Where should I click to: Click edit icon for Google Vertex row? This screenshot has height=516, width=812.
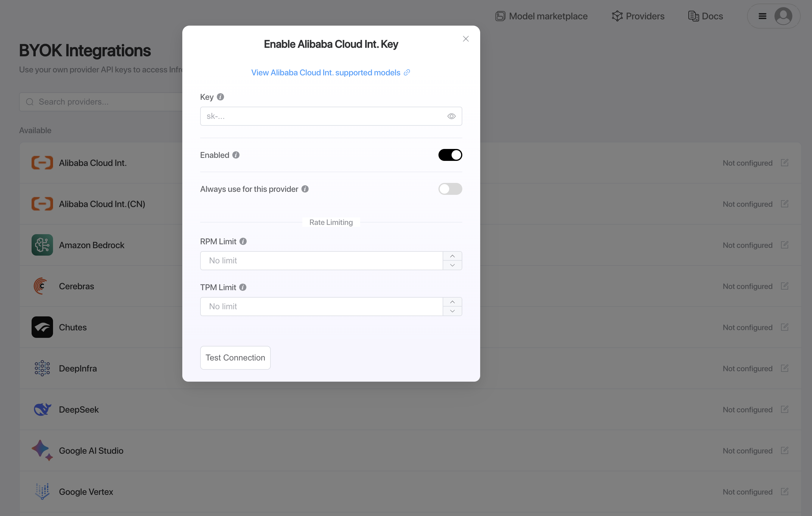tap(784, 491)
